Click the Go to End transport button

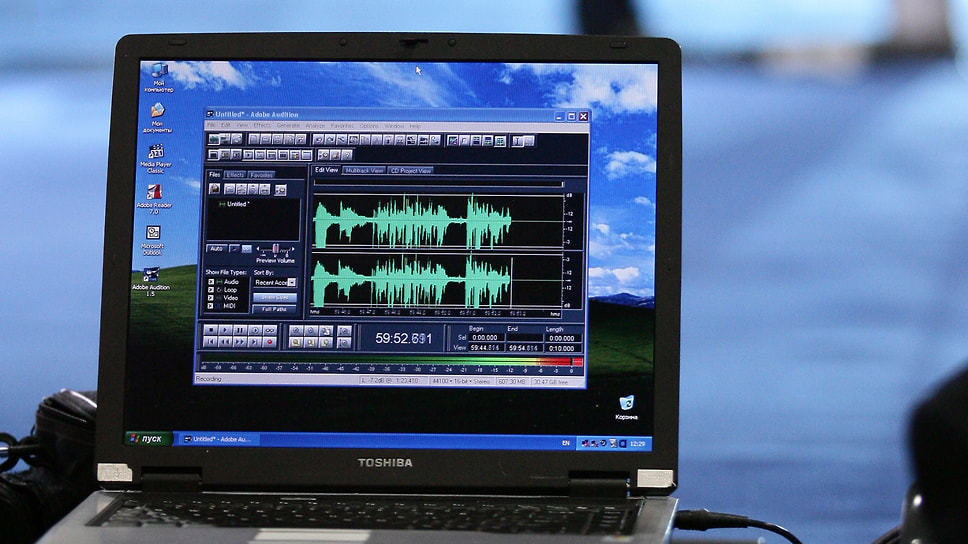(x=255, y=341)
